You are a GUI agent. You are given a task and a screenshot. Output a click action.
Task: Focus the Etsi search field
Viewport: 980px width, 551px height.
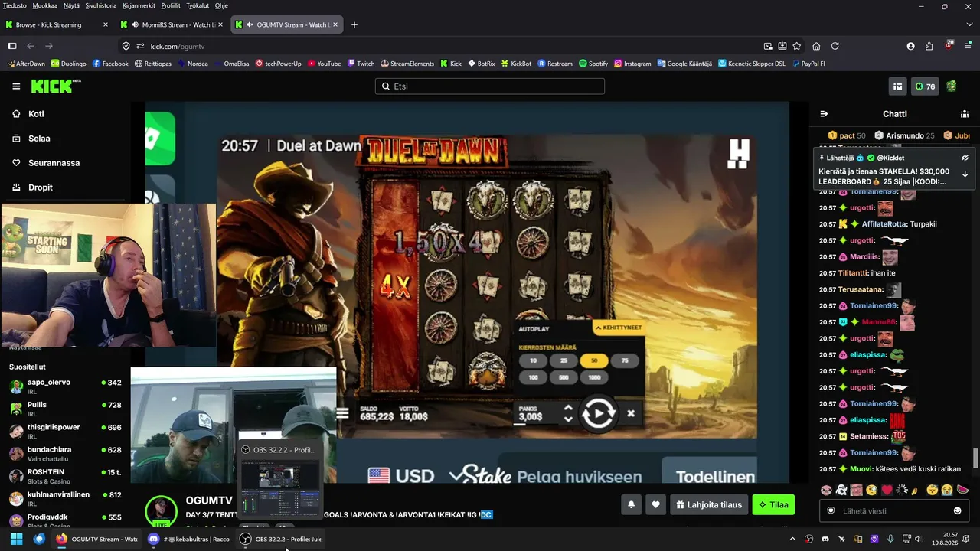pyautogui.click(x=490, y=86)
